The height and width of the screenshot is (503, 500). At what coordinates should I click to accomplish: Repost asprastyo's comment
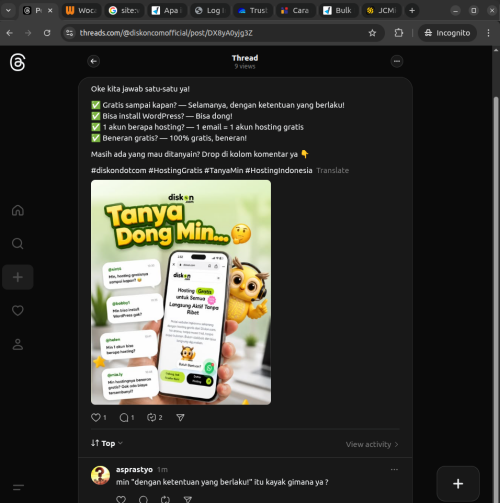click(165, 499)
